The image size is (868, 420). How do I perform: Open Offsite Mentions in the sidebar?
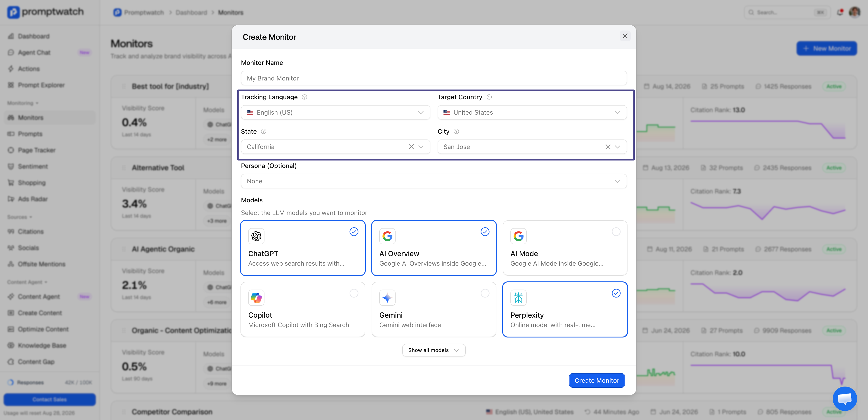coord(50,264)
